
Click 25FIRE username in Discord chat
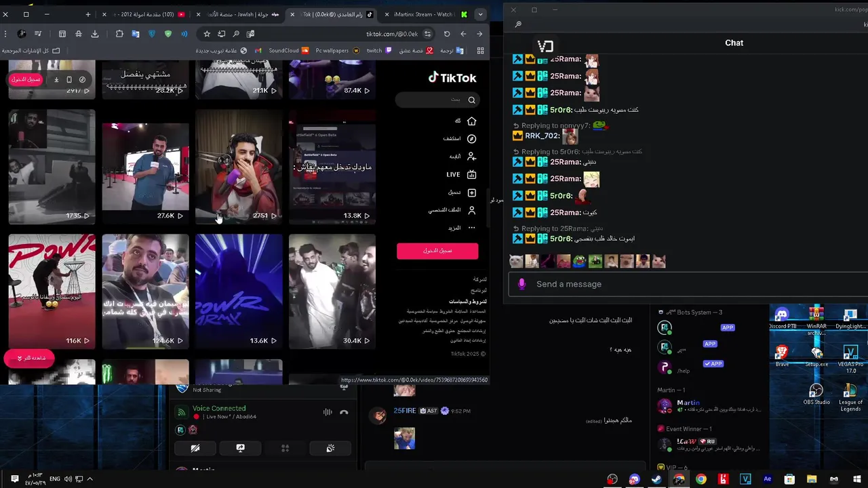[x=405, y=411]
